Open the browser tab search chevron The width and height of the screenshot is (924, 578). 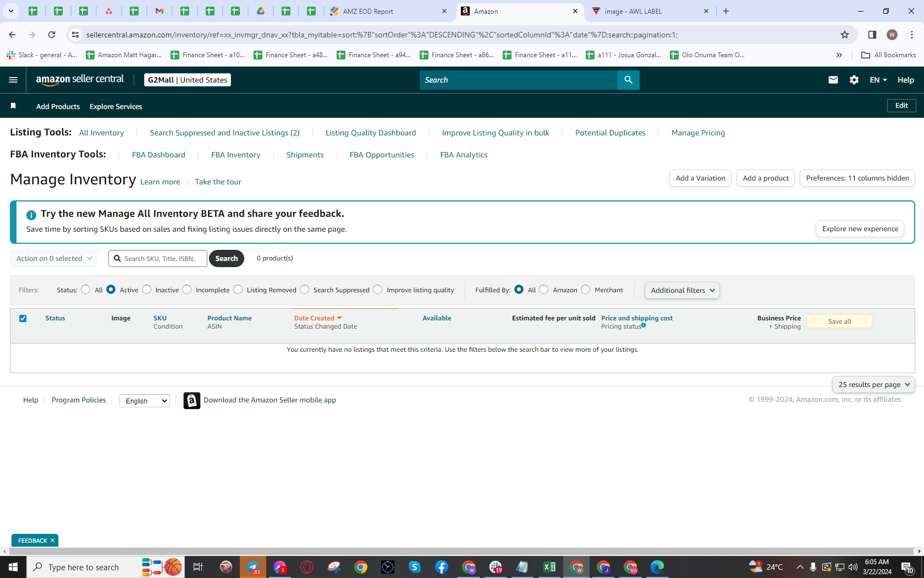pyautogui.click(x=10, y=11)
